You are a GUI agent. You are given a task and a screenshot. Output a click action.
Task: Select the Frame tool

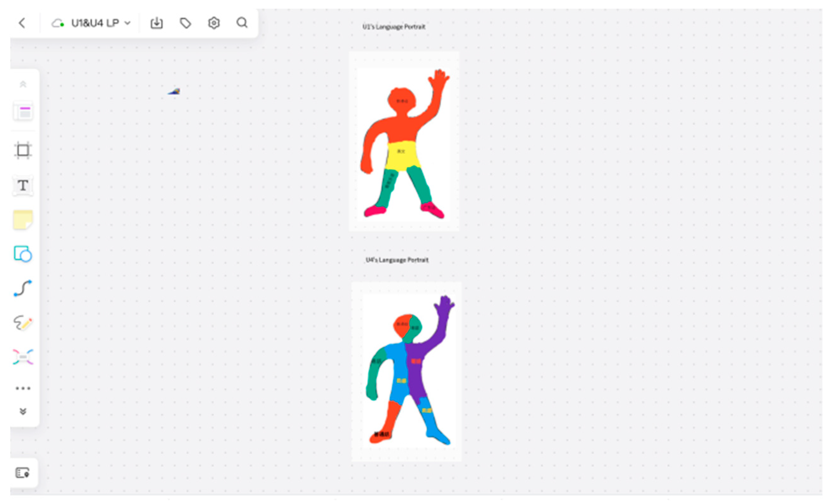pos(23,150)
